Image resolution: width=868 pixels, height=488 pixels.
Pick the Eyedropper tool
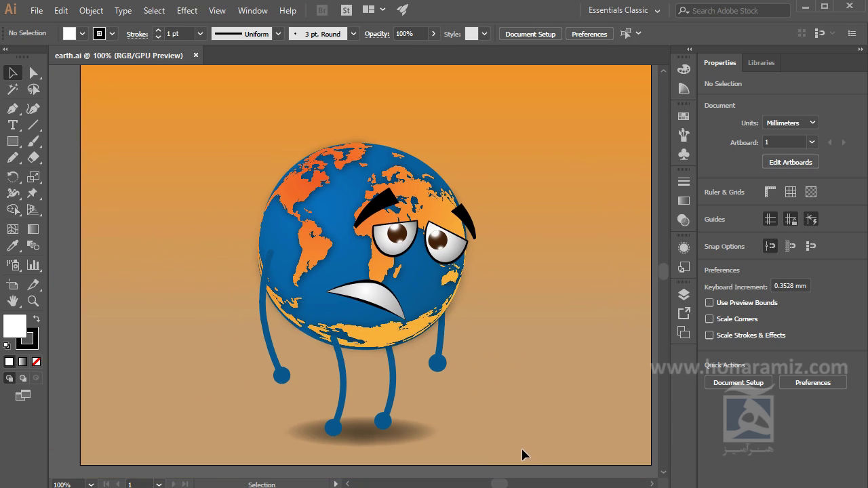13,246
